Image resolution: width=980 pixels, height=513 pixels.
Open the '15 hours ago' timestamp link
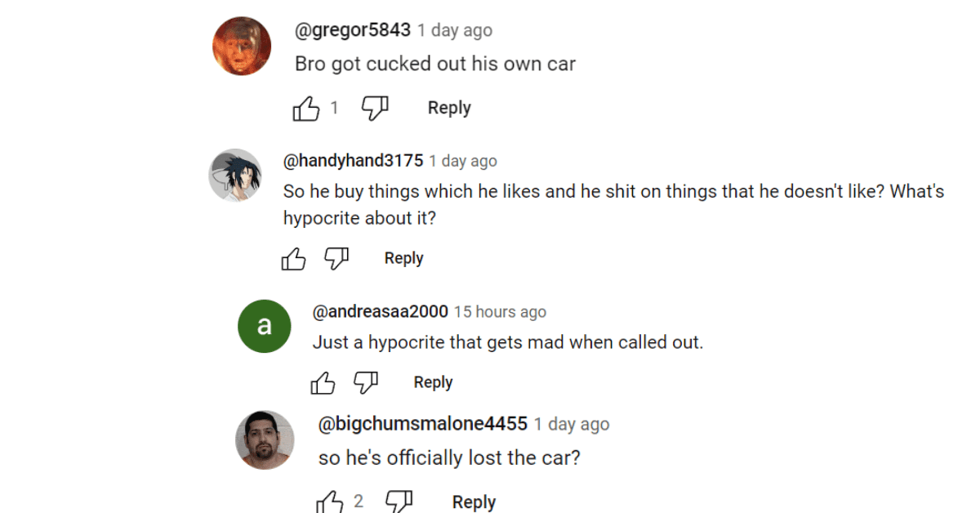coord(500,312)
